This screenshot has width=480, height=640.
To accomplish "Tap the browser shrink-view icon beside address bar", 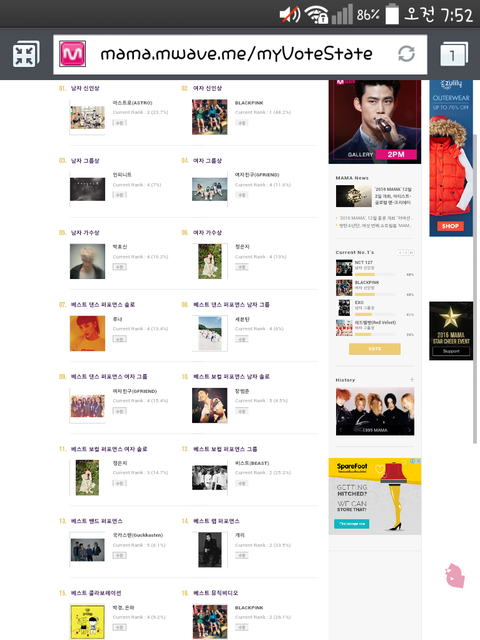I will coord(26,54).
